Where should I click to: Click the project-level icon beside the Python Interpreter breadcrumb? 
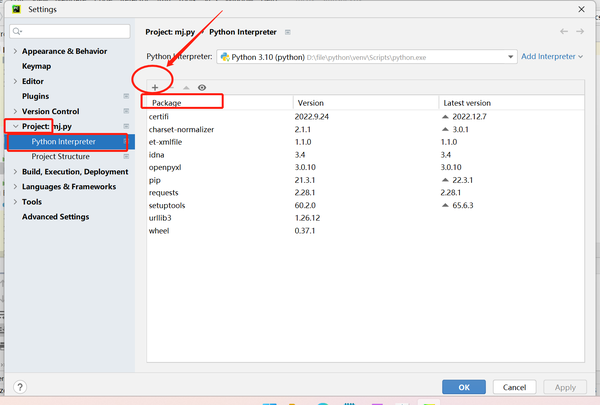pyautogui.click(x=288, y=32)
